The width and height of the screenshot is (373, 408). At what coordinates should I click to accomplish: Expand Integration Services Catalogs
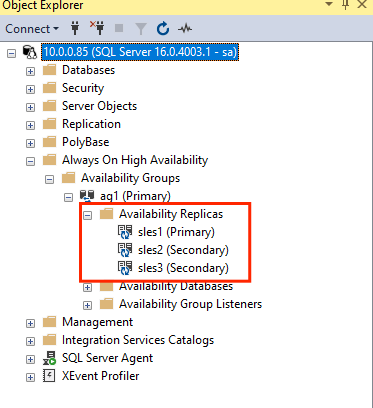click(x=30, y=341)
